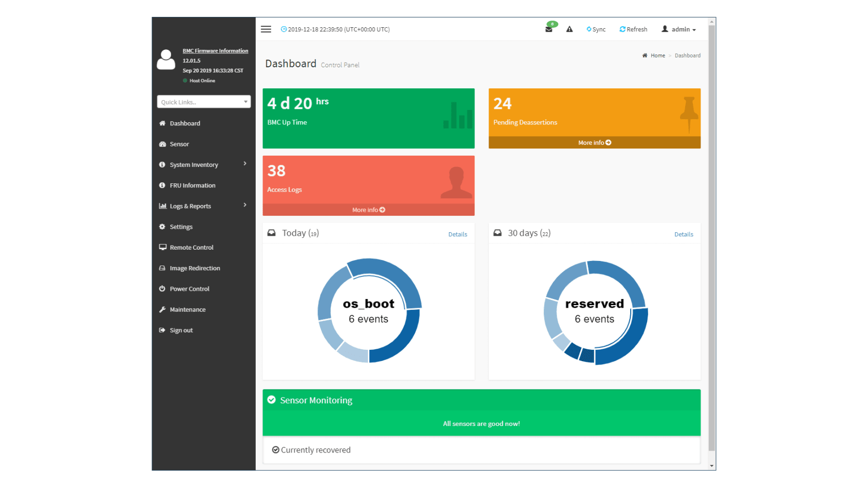Click the page vertical scrollbar

pyautogui.click(x=711, y=241)
